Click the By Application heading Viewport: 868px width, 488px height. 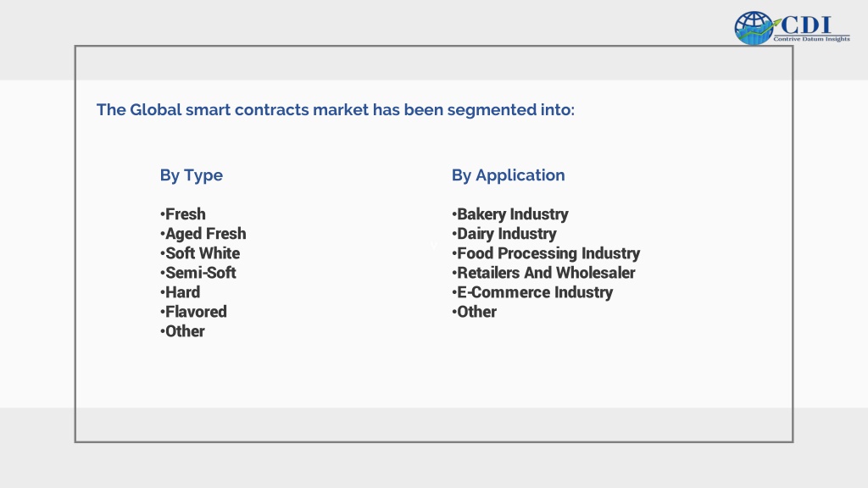[509, 175]
